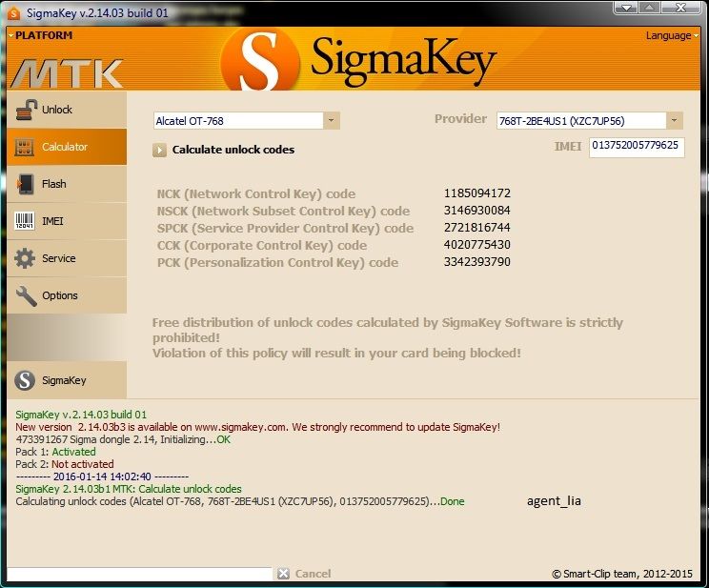Expand the Alcatel OT-768 model dropdown
The width and height of the screenshot is (709, 588).
point(331,121)
